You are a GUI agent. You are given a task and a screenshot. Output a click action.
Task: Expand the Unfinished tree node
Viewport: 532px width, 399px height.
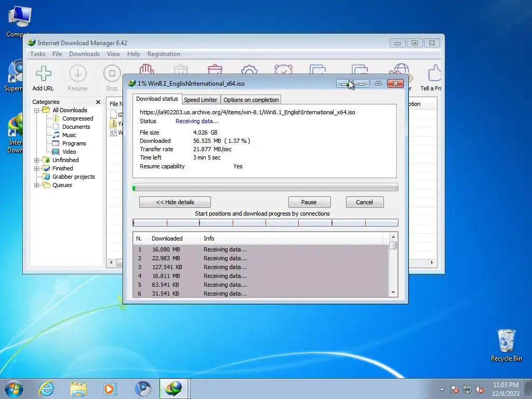[37, 160]
